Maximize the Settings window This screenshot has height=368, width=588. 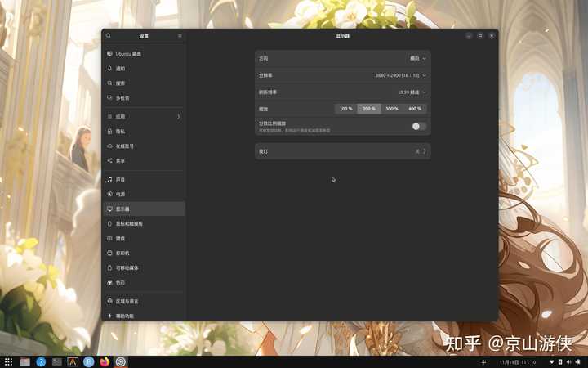(480, 36)
